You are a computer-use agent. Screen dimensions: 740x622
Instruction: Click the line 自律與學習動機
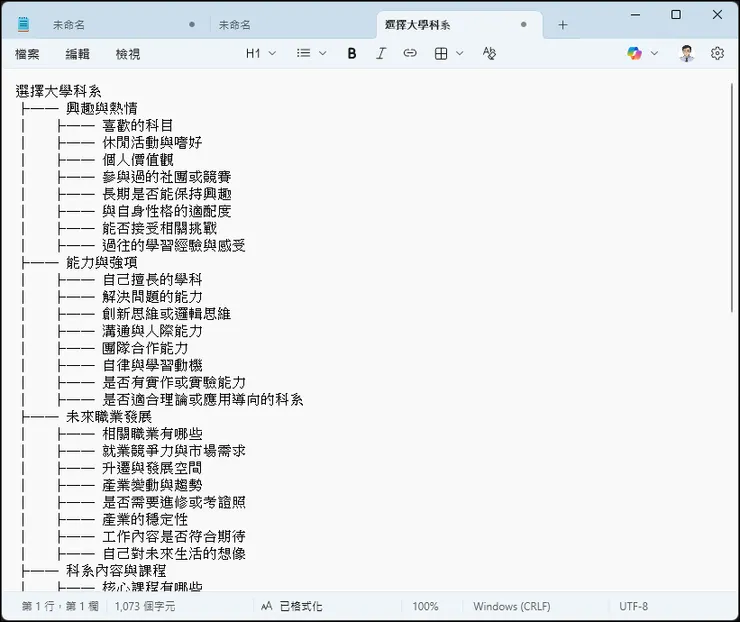152,365
